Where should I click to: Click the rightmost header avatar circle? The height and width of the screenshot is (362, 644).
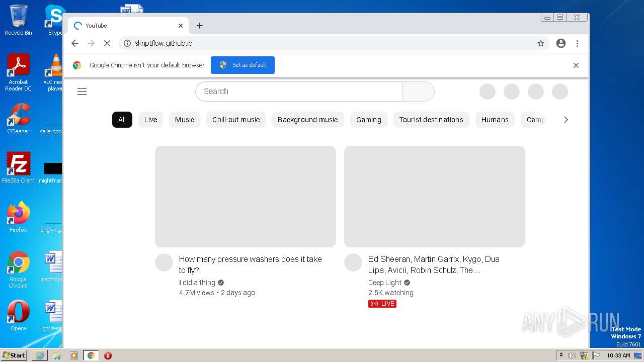[x=560, y=92]
